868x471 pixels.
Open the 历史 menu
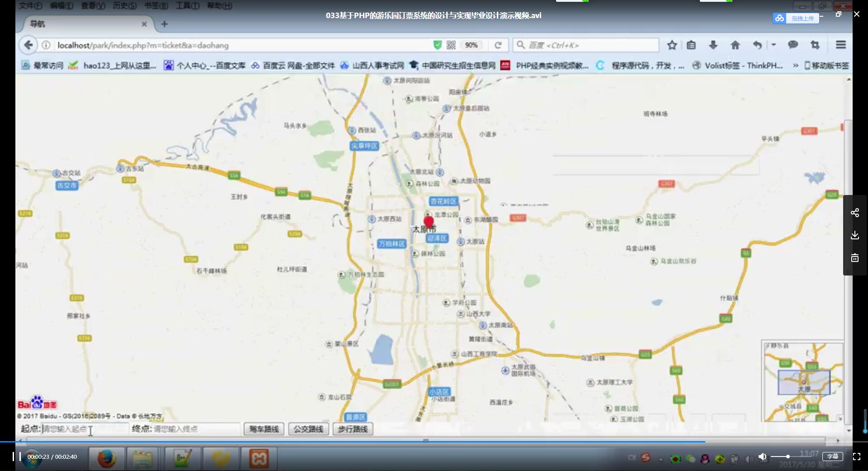pyautogui.click(x=124, y=6)
